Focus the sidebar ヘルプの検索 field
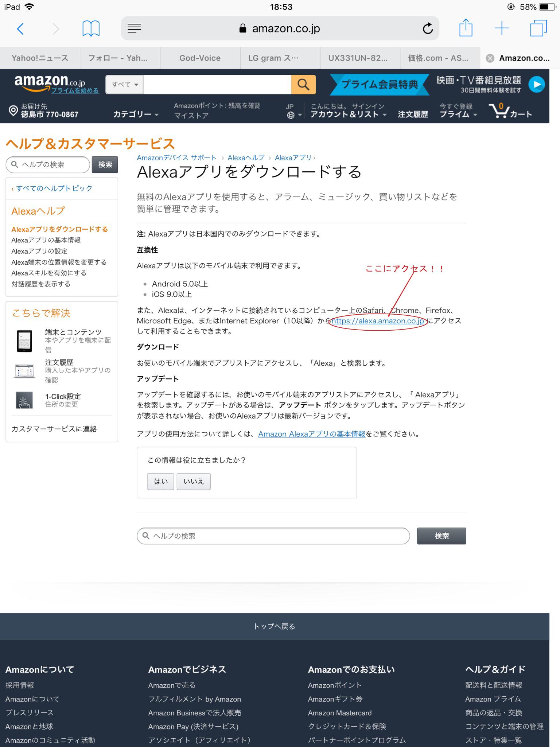 (x=48, y=165)
